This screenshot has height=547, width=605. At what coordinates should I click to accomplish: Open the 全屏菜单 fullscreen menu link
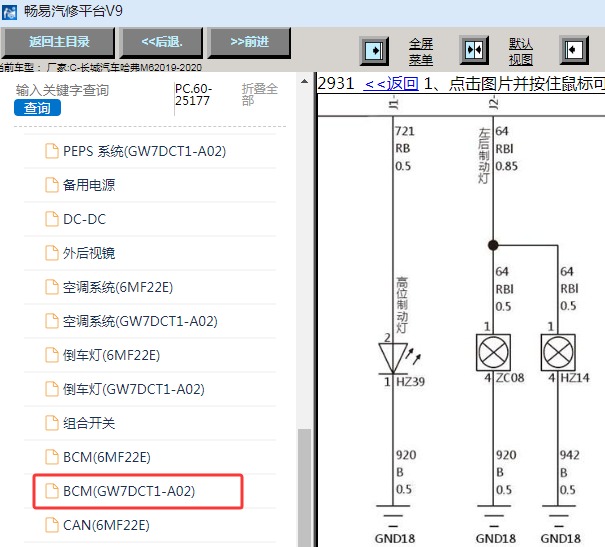pos(421,52)
